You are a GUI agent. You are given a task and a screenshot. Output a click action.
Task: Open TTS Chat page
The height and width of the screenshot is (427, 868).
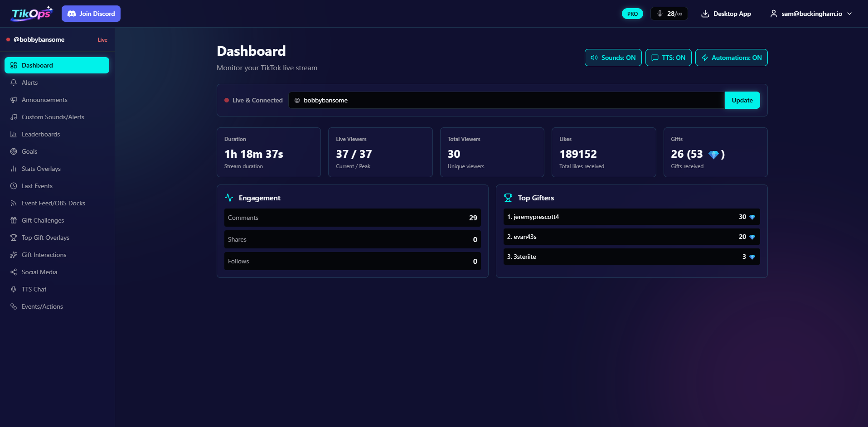(x=57, y=289)
